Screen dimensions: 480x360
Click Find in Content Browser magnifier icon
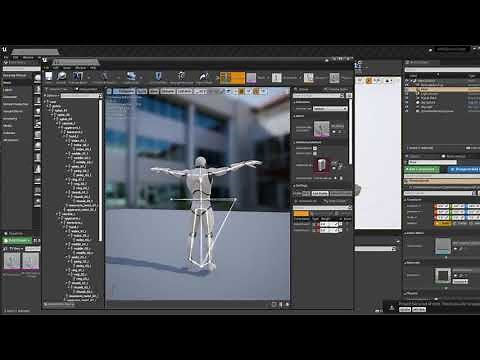pyautogui.click(x=61, y=77)
